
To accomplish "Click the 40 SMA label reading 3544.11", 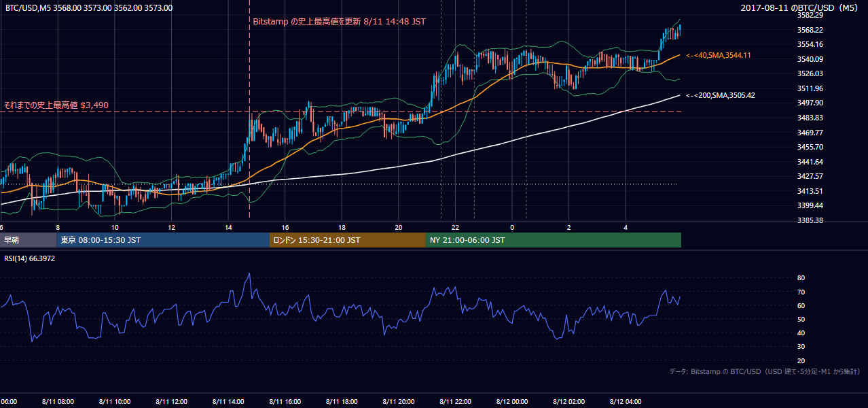I will coord(719,55).
